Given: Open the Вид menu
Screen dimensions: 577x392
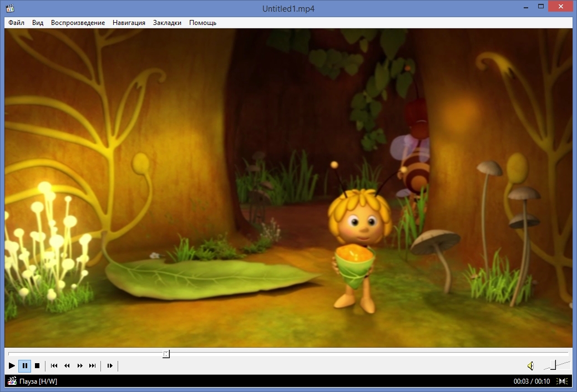Looking at the screenshot, I should 38,22.
